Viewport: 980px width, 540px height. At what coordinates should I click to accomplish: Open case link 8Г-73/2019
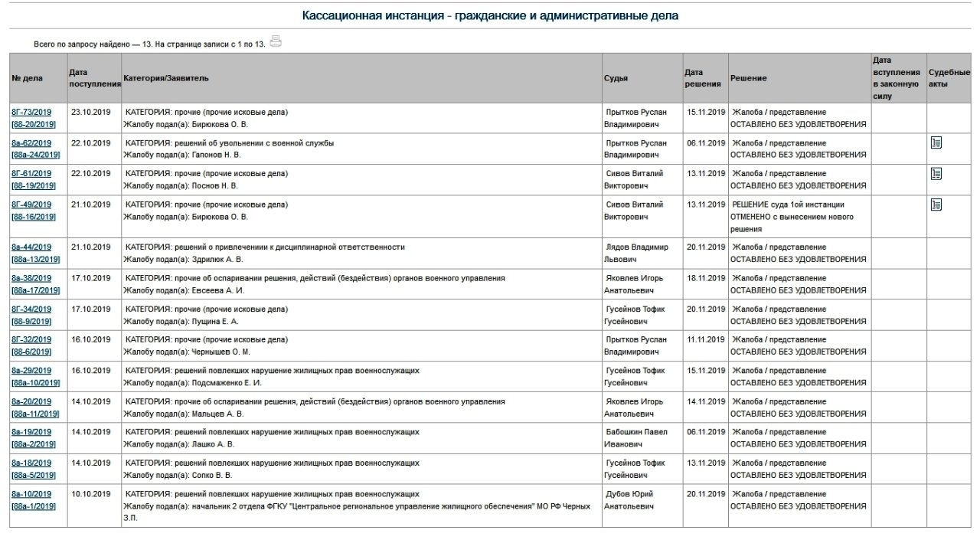(x=31, y=112)
